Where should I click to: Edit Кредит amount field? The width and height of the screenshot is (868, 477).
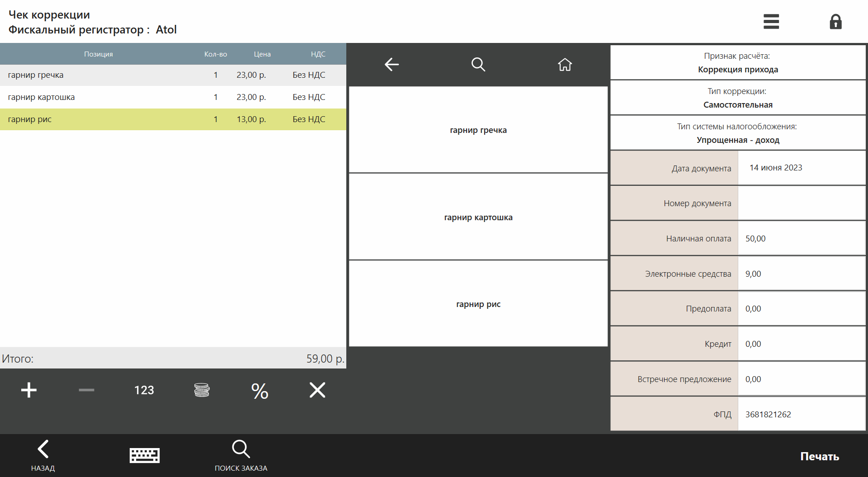point(802,344)
